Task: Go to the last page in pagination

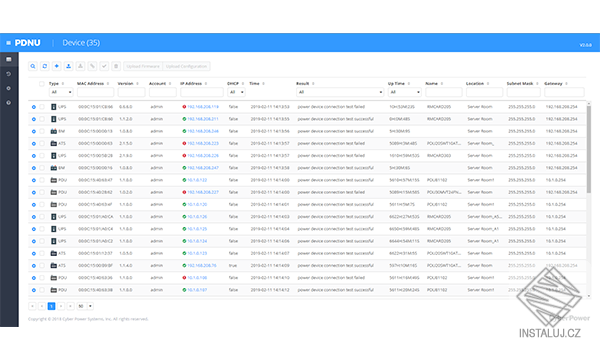Action: [70, 306]
